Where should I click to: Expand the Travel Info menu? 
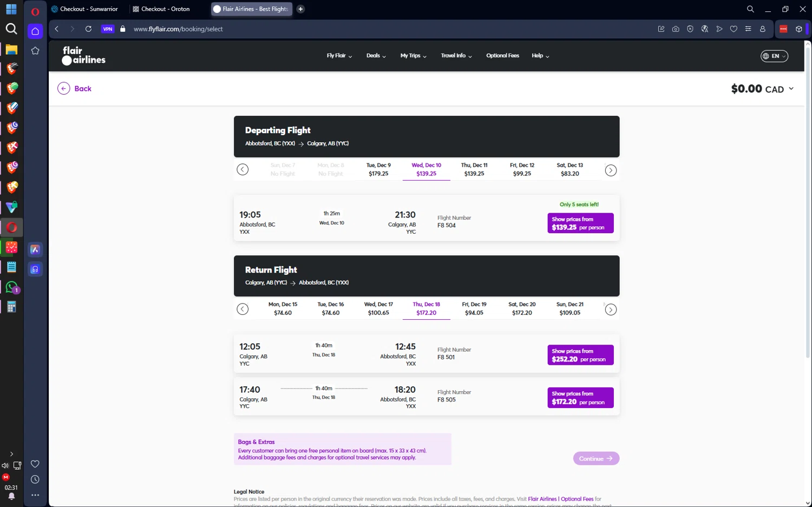(456, 56)
